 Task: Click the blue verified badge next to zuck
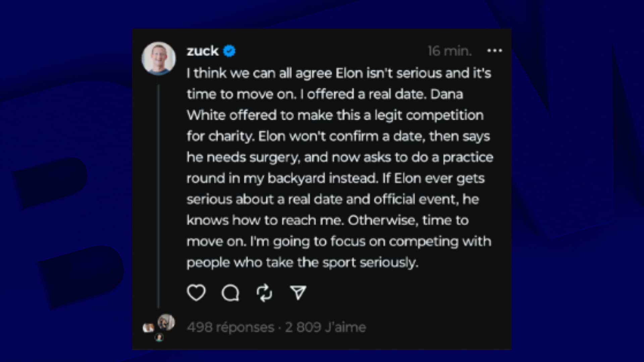pos(229,51)
